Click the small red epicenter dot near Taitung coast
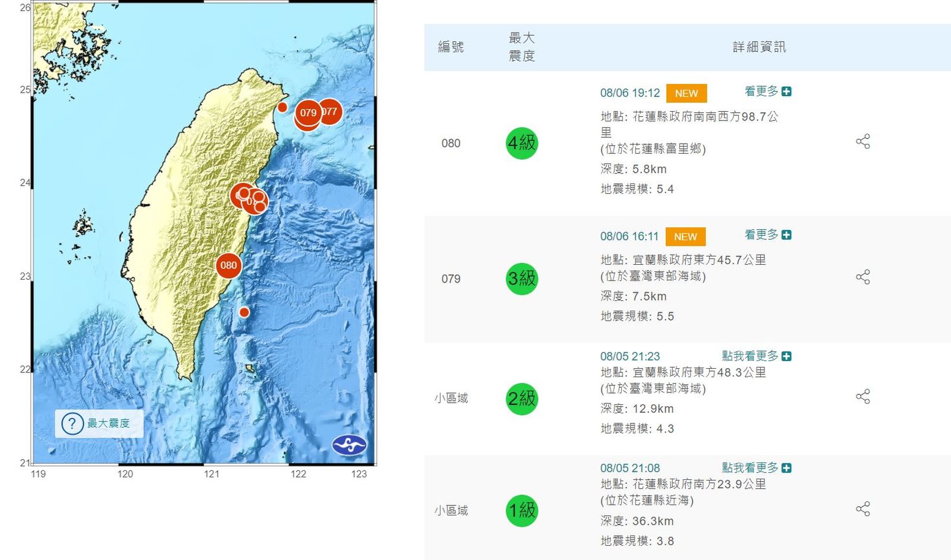The width and height of the screenshot is (951, 560). pyautogui.click(x=244, y=312)
